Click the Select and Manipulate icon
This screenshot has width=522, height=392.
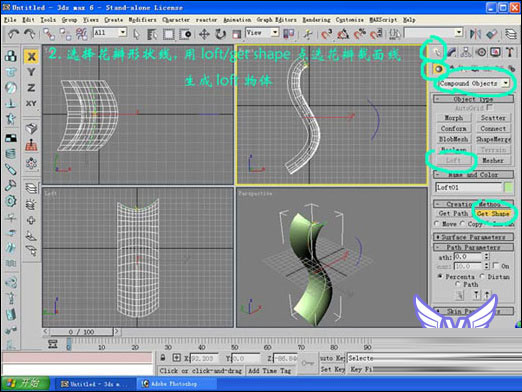coord(308,34)
